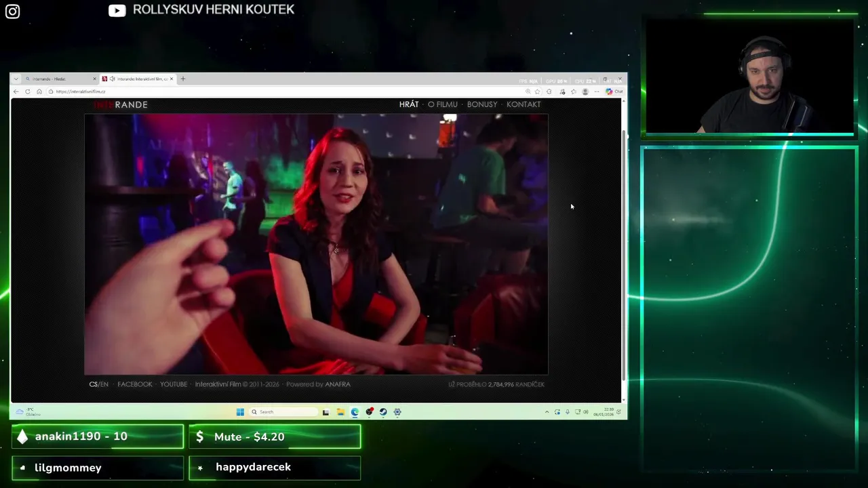The image size is (868, 488).
Task: Click the "anakin1190 - 10" overlay label
Action: click(x=81, y=436)
